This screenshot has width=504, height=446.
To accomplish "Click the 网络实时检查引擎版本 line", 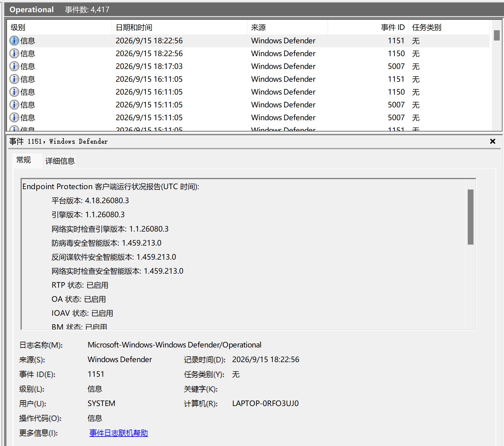I will pos(110,229).
